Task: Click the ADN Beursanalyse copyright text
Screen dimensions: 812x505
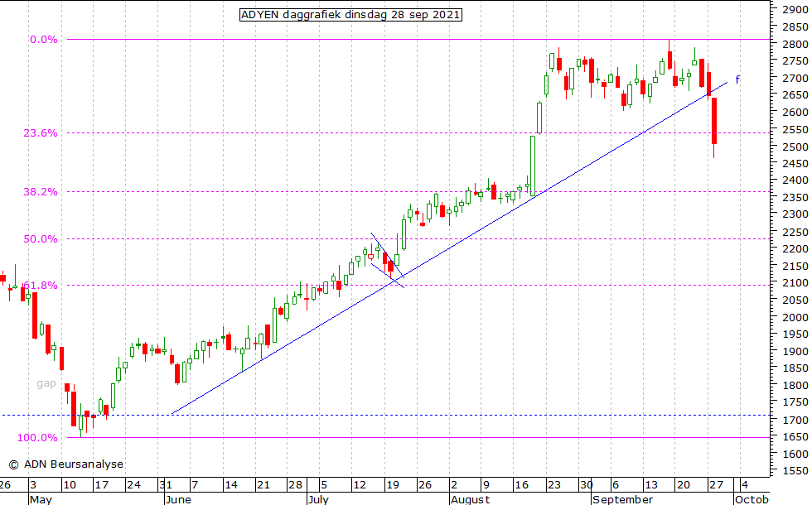Action: pos(66,464)
